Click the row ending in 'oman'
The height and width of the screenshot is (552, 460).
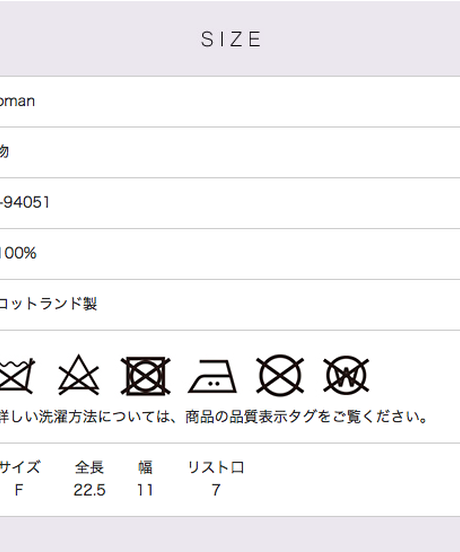[x=230, y=101]
